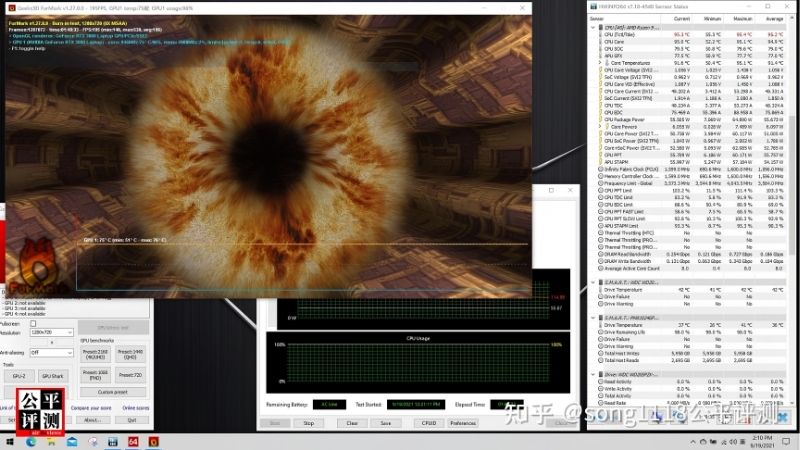This screenshot has height=450, width=800.
Task: Collapse the CPU AMD Ryzen sensor group
Action: point(593,28)
